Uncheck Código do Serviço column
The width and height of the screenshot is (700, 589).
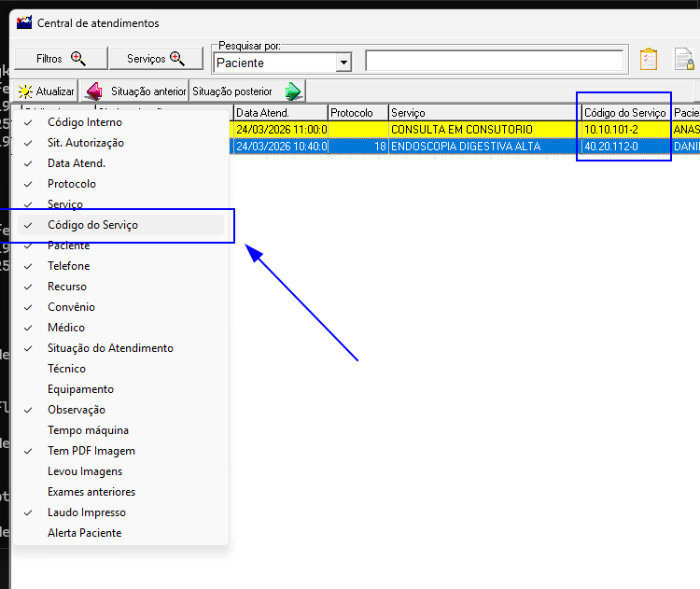tap(93, 225)
